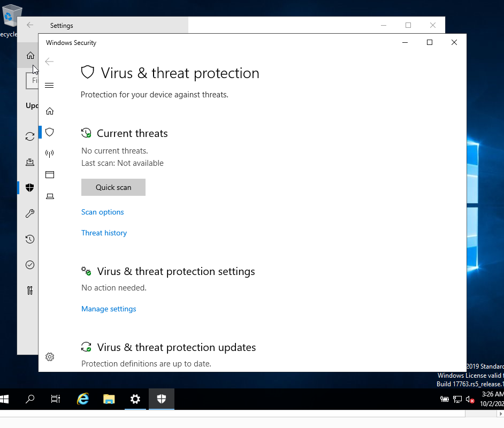Click the 'No action needed.' text
The width and height of the screenshot is (504, 428).
[x=114, y=288]
